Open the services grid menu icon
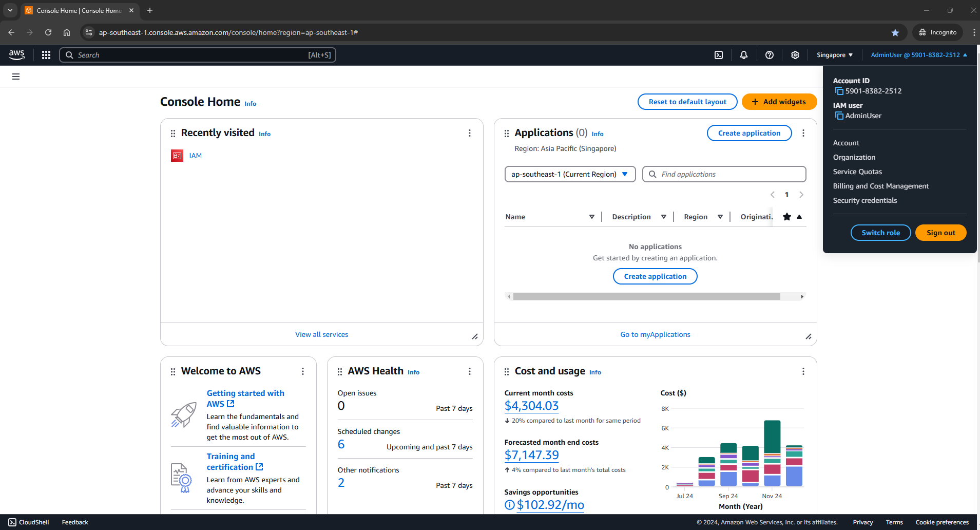 click(46, 55)
